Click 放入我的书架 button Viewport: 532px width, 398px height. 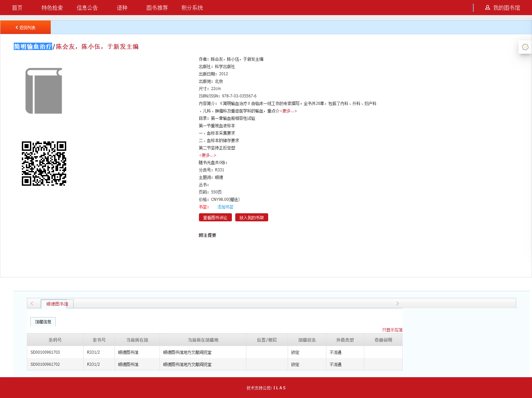pyautogui.click(x=251, y=217)
